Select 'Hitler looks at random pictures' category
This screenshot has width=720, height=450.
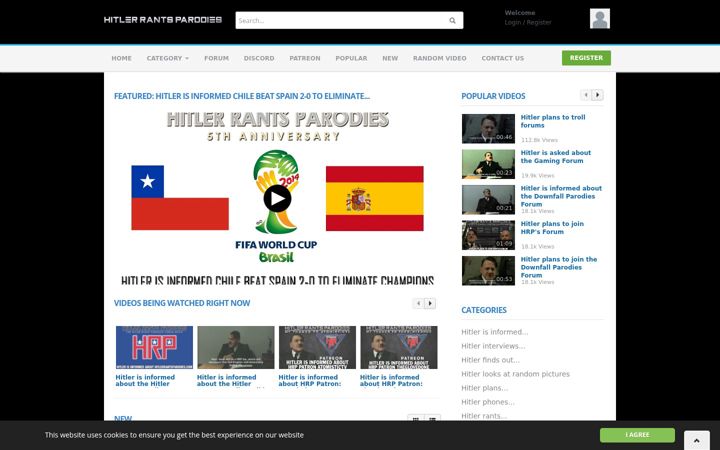515,374
